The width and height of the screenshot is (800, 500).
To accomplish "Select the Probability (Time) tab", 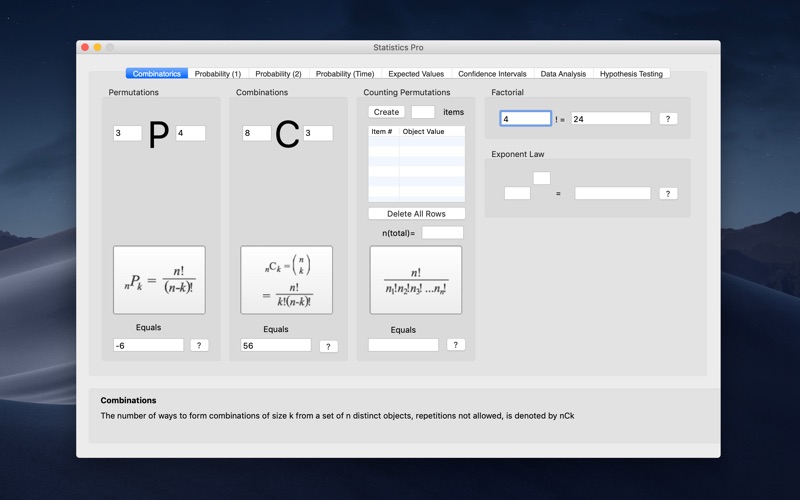I will pos(345,73).
